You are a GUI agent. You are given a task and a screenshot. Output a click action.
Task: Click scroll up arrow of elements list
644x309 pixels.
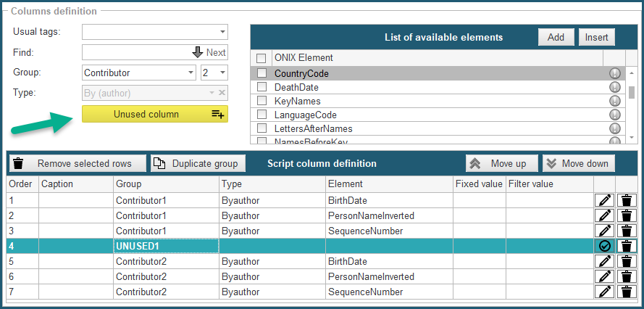tap(632, 73)
